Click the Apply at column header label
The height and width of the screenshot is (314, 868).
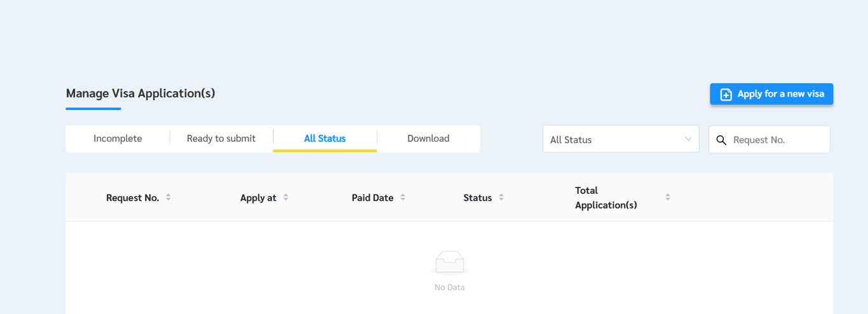258,198
